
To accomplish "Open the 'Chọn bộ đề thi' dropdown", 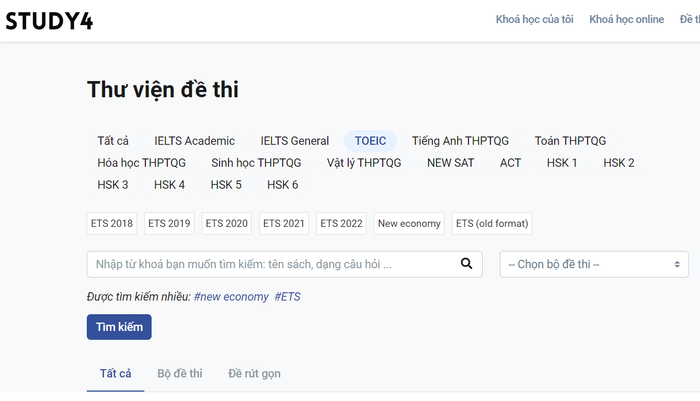I will pos(595,264).
